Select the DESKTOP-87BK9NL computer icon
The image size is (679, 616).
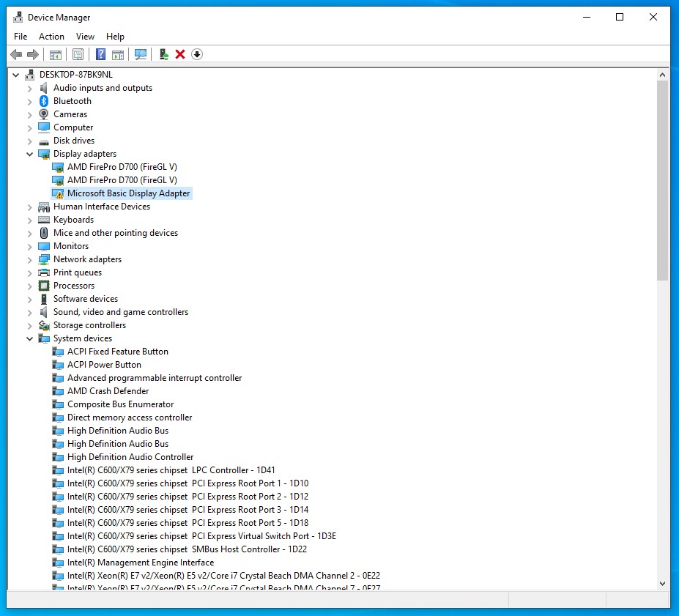point(30,75)
